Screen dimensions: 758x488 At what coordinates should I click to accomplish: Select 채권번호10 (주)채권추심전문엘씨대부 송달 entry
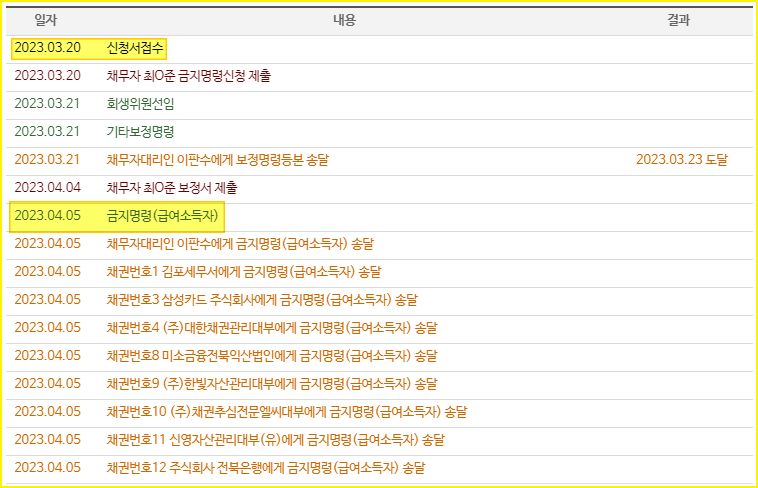[287, 413]
